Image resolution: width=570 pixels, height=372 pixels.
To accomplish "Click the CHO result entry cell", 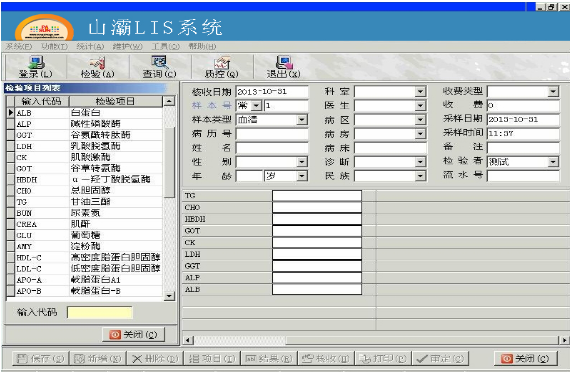I will click(317, 207).
